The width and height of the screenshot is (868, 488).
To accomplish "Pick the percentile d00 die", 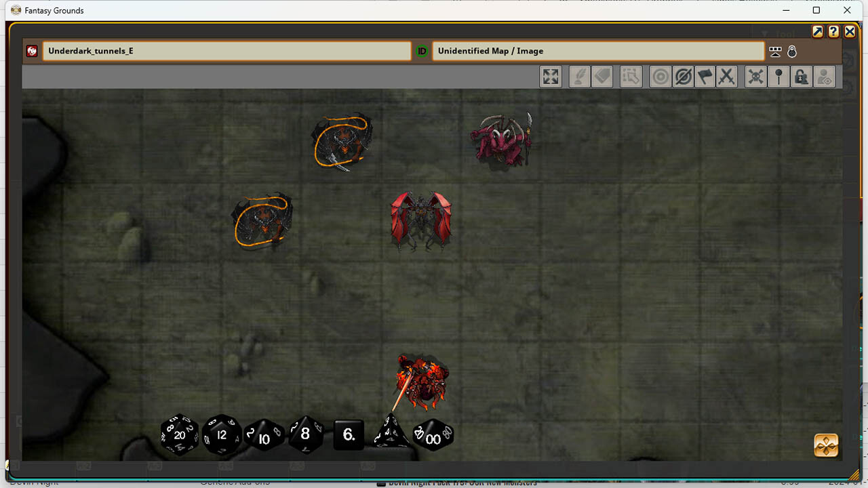I will point(433,436).
